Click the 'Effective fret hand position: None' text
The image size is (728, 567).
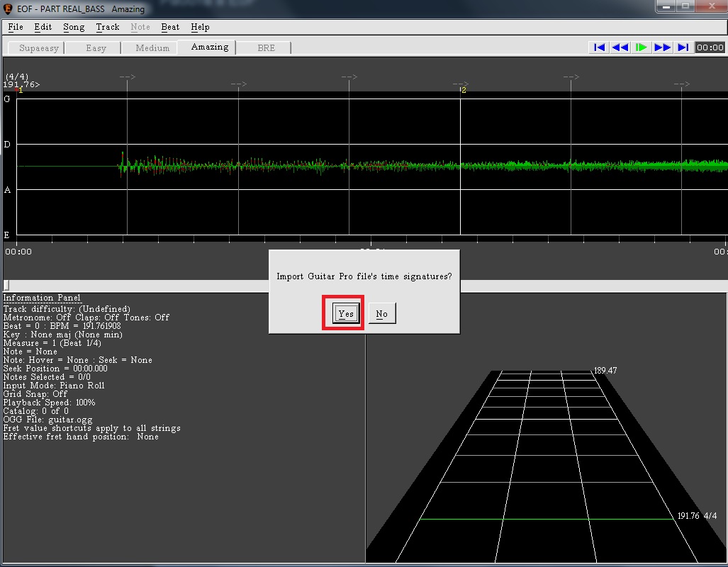click(x=81, y=437)
